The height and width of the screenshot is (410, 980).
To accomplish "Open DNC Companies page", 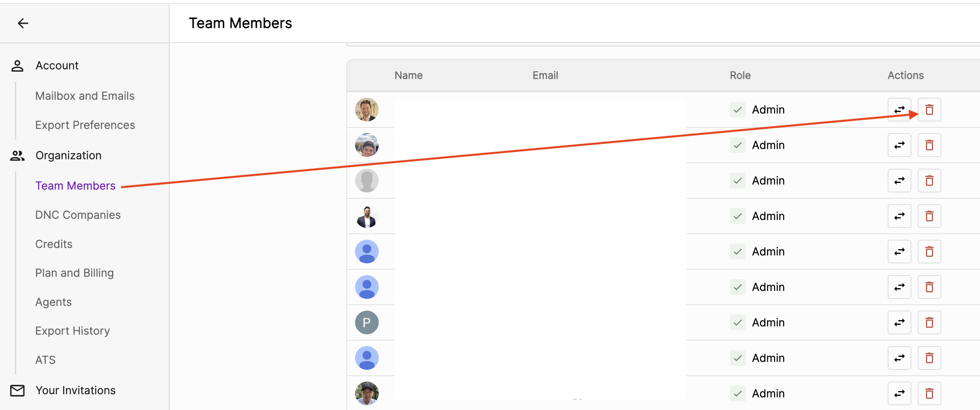I will click(x=78, y=215).
